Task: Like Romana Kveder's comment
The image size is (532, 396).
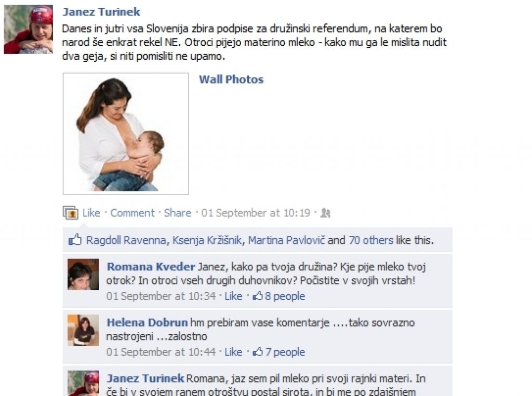Action: 233,296
